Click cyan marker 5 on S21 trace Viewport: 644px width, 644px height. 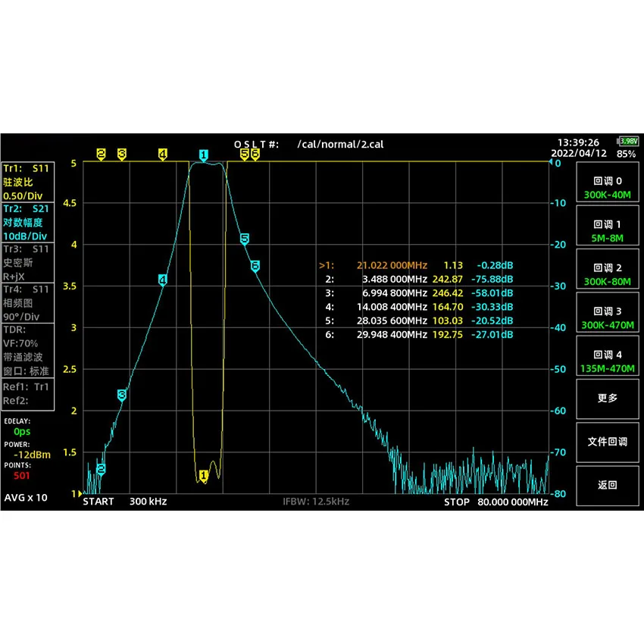[245, 239]
